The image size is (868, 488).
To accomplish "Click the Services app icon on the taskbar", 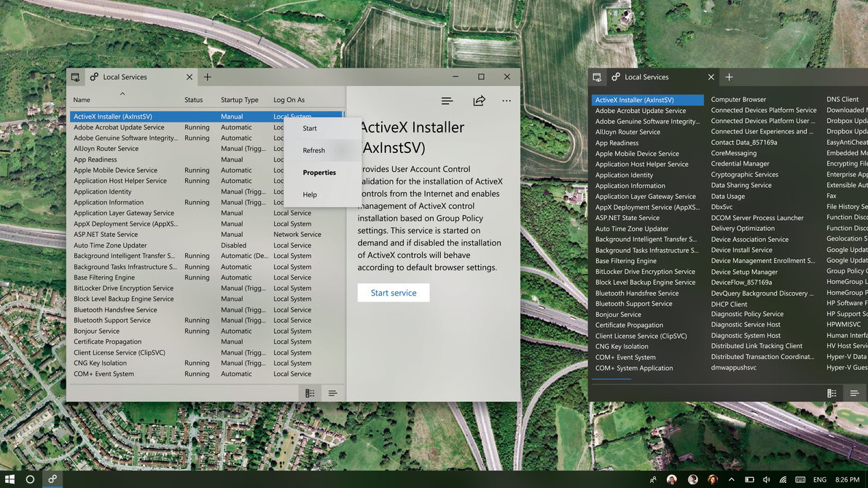I will pos(52,479).
